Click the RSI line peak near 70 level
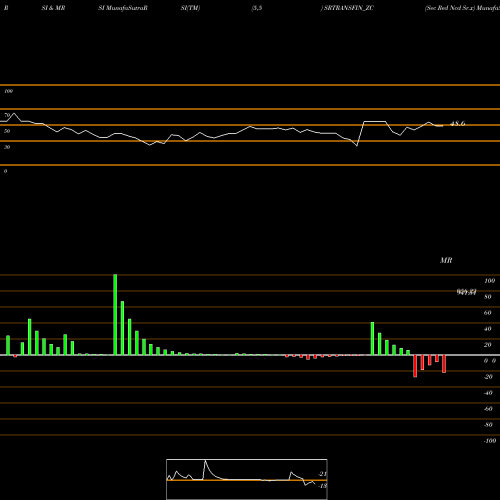 (x=14, y=114)
